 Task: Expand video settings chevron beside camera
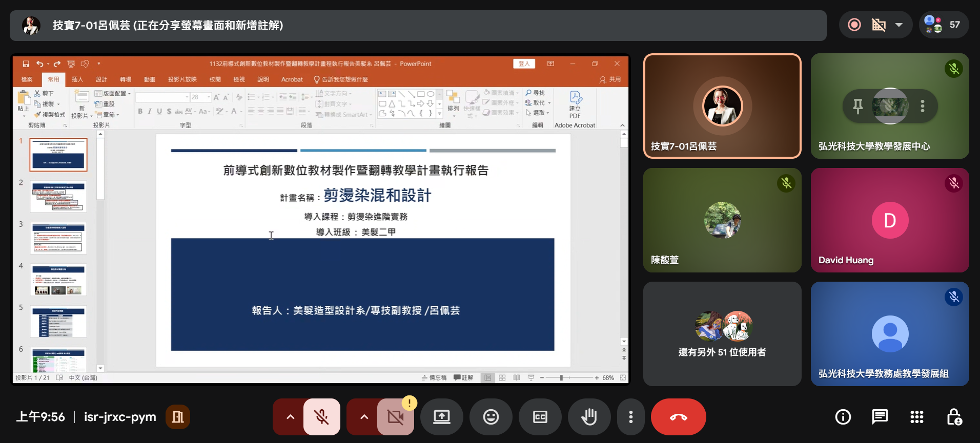click(x=364, y=417)
